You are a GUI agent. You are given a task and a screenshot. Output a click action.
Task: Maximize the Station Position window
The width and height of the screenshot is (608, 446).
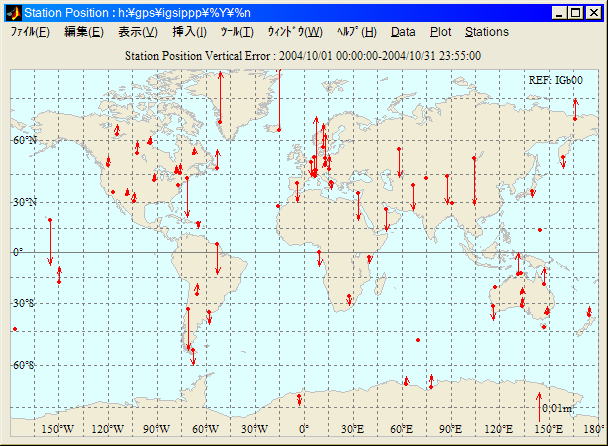coord(575,13)
